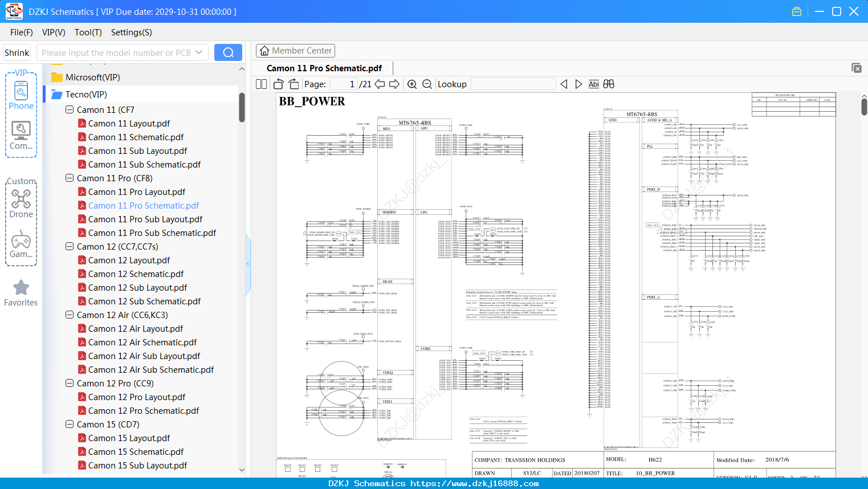
Task: Click the binoculars search icon
Action: click(x=609, y=84)
